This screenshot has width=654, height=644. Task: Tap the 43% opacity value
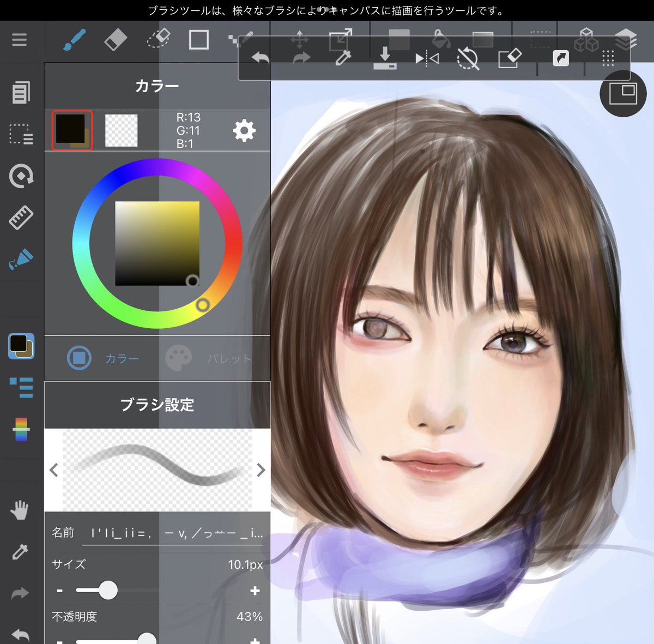[x=250, y=617]
